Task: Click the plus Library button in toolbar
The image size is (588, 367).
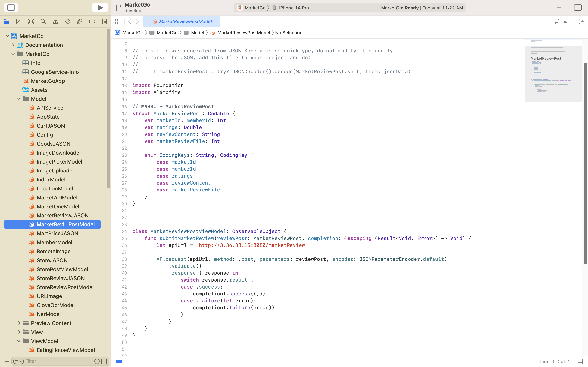Action: pyautogui.click(x=559, y=8)
